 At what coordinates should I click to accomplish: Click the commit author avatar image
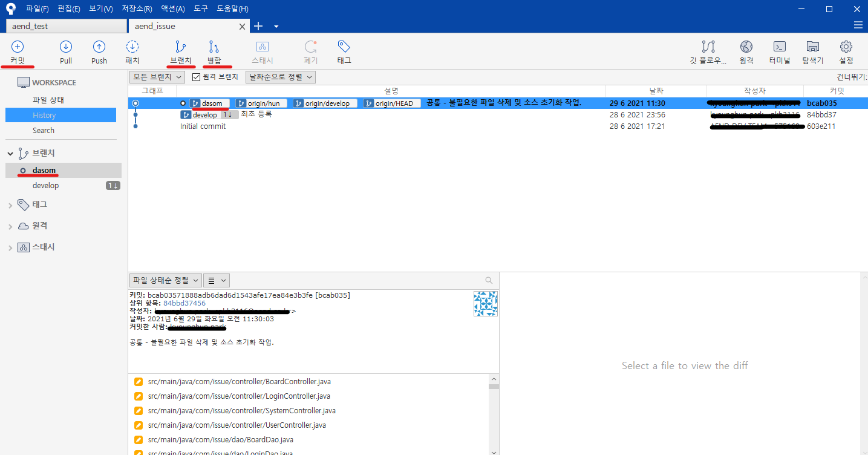tap(485, 304)
